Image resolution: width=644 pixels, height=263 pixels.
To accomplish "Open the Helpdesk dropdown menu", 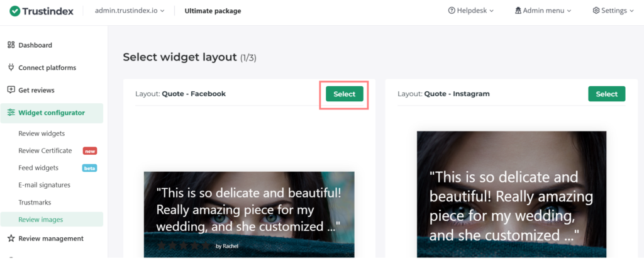I will (x=470, y=11).
